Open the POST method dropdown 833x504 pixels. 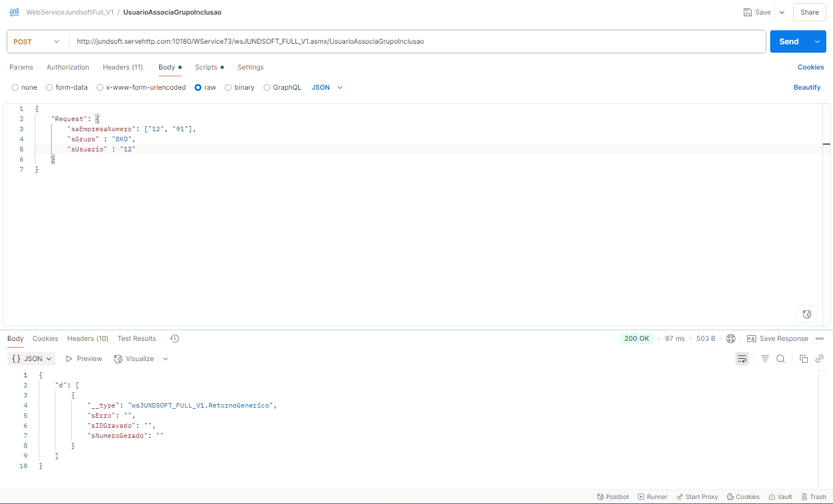coord(36,41)
